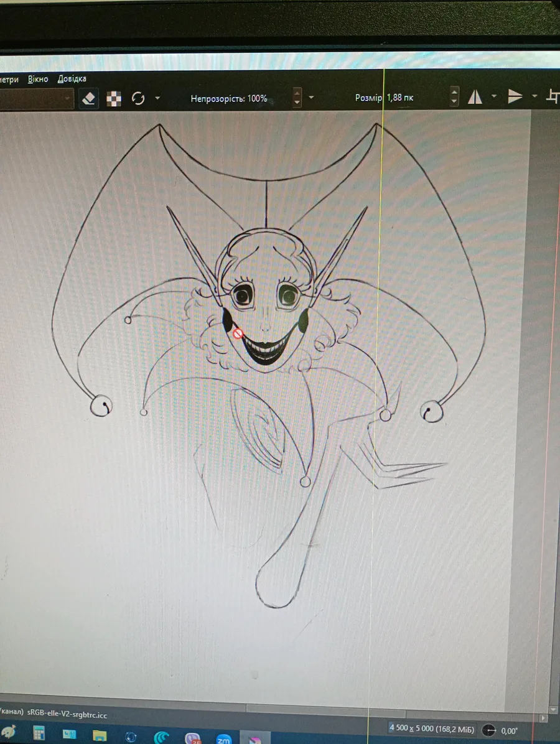This screenshot has height=744, width=560.
Task: Click the vertical scrollbar down arrow
Action: 553,710
